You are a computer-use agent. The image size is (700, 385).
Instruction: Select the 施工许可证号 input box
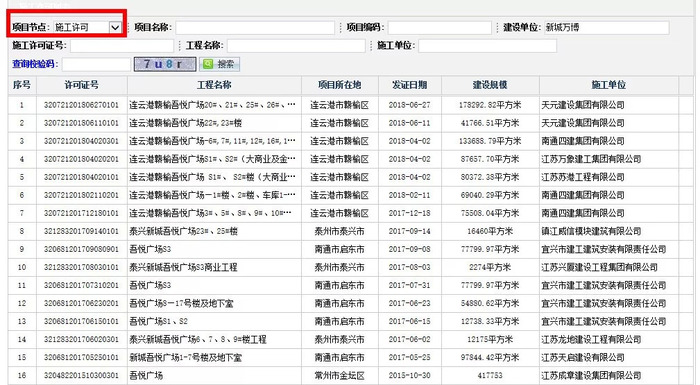click(x=122, y=46)
